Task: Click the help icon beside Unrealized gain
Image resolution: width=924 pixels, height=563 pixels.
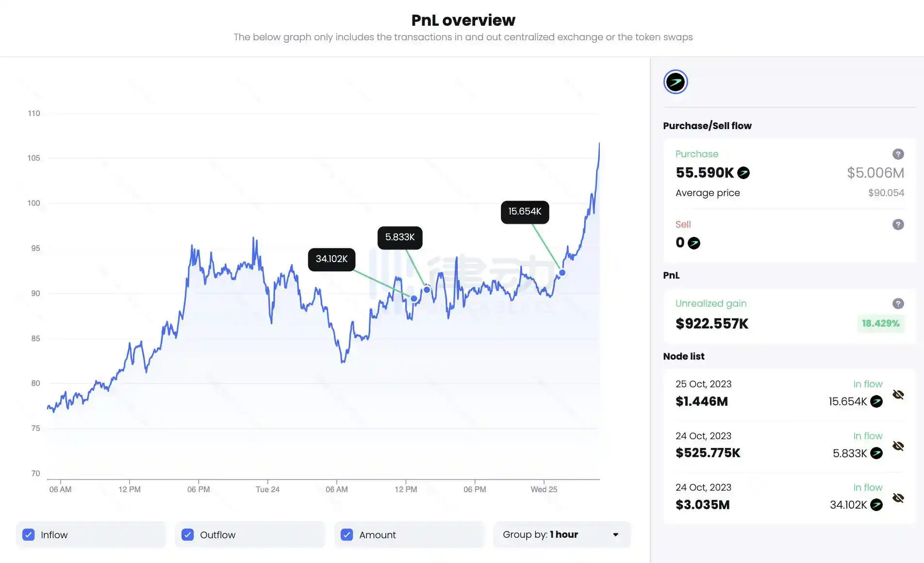Action: tap(898, 303)
